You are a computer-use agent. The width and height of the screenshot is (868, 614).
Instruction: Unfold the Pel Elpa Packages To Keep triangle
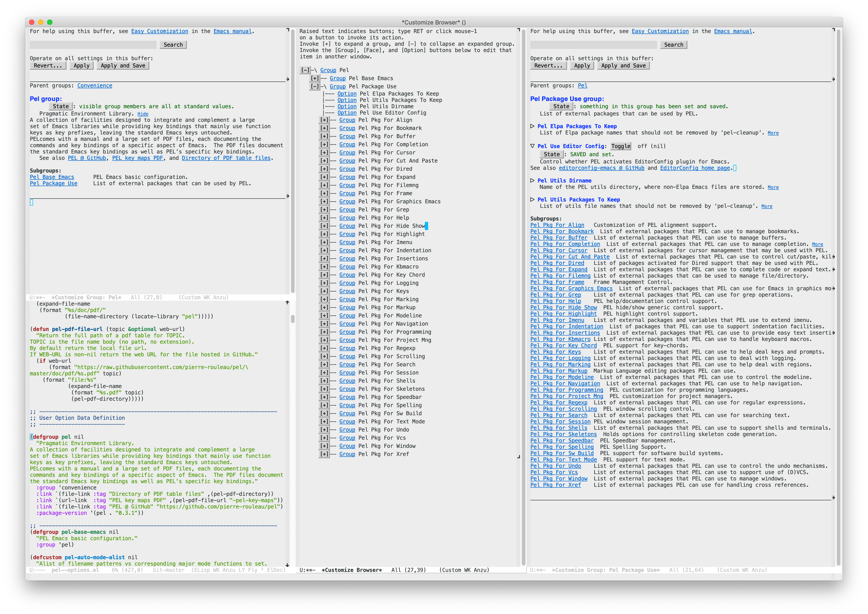pyautogui.click(x=532, y=126)
